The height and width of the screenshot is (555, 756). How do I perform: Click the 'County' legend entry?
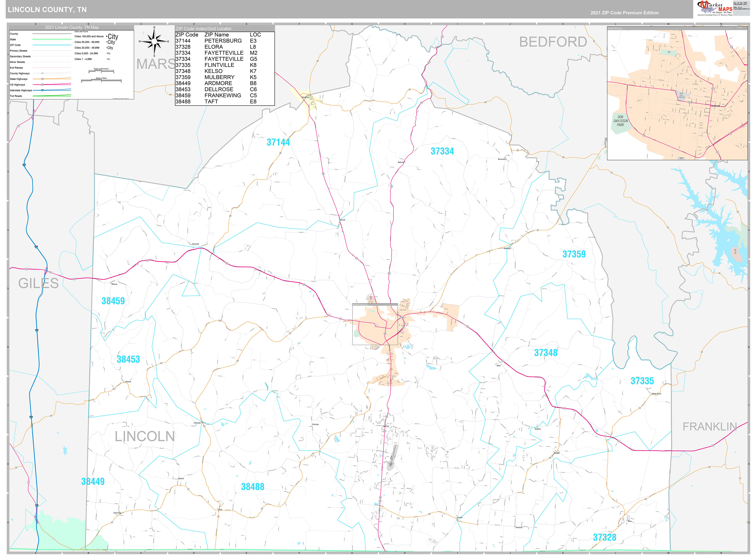point(14,34)
